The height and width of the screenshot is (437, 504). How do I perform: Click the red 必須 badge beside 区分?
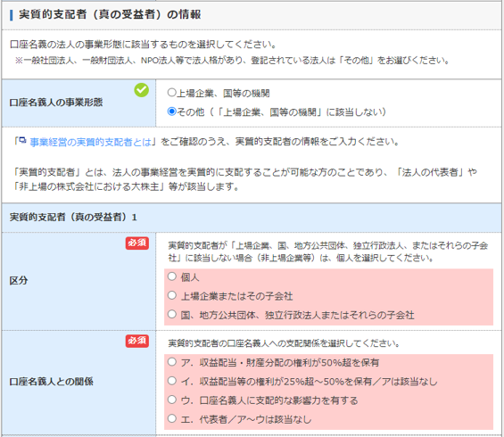point(137,243)
